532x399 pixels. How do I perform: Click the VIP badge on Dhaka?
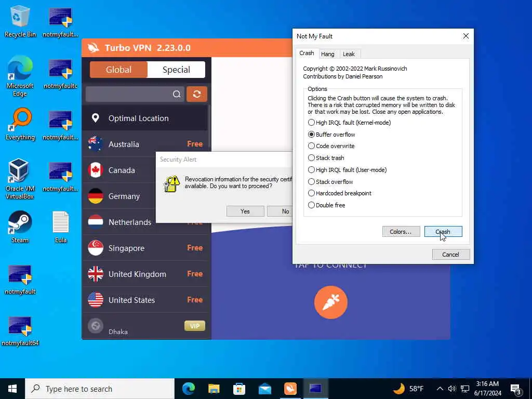(195, 326)
